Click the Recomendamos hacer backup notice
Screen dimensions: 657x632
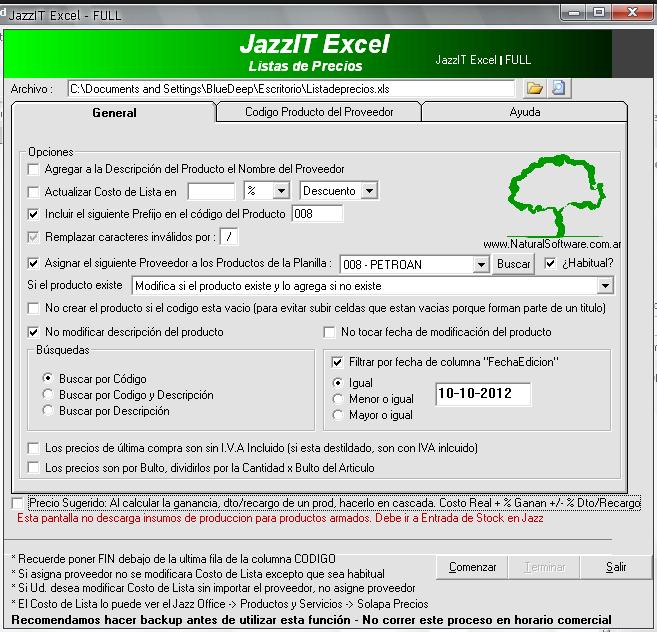tap(311, 620)
